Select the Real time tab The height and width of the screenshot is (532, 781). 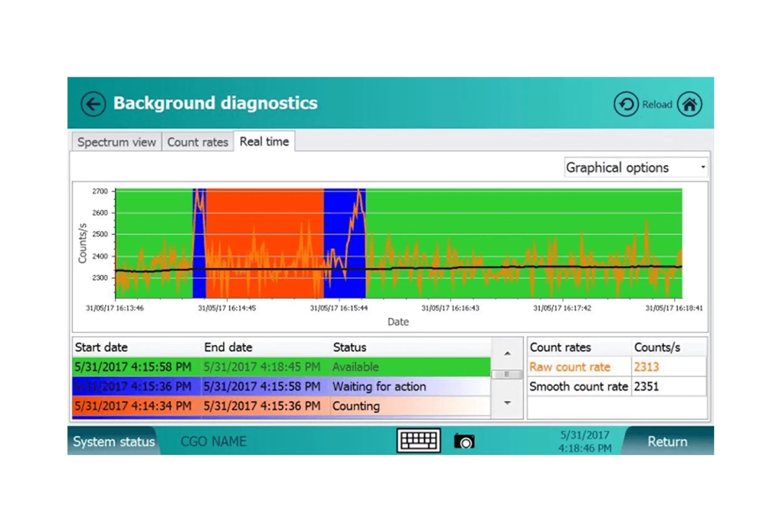pyautogui.click(x=264, y=141)
